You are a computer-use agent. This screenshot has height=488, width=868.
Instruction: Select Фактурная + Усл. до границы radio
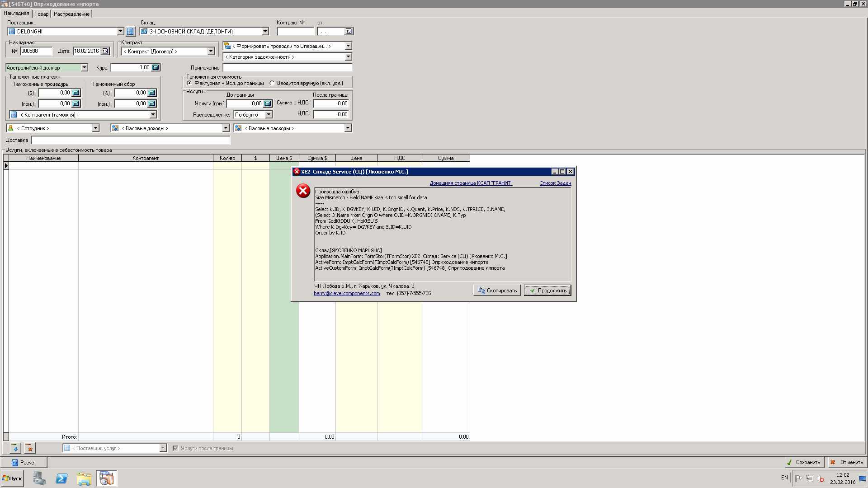(189, 83)
